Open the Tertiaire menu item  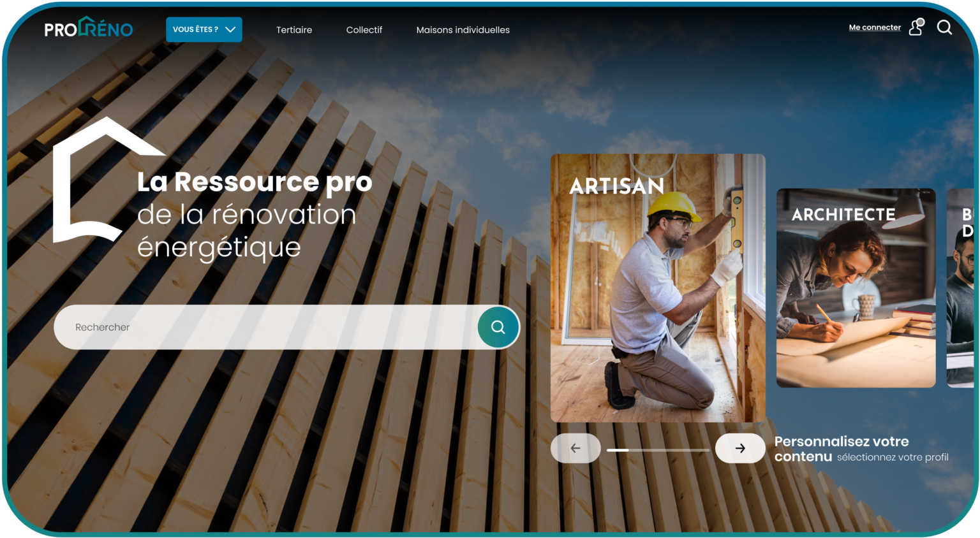coord(293,29)
